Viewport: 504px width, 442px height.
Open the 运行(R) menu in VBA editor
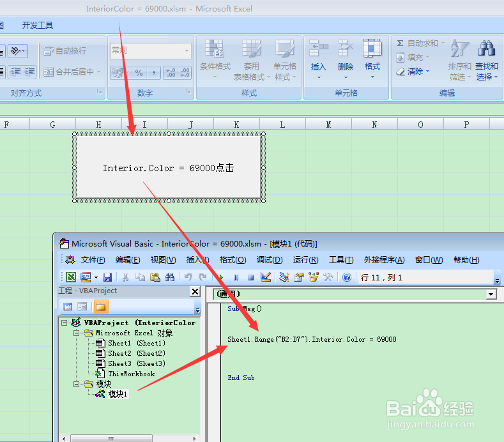tap(305, 260)
